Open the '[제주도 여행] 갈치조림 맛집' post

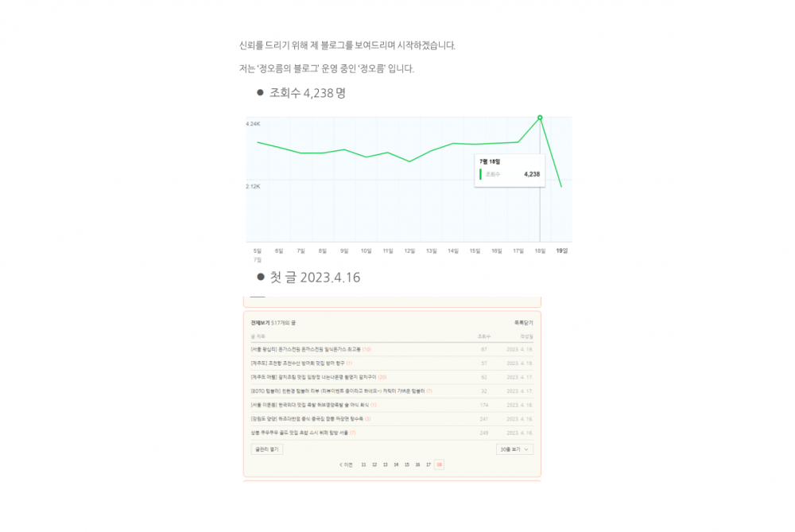[313, 377]
